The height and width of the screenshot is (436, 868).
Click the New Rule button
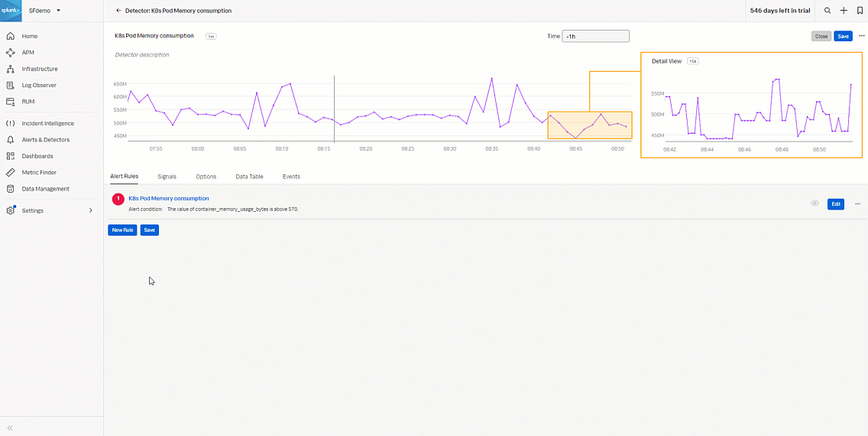(x=122, y=229)
